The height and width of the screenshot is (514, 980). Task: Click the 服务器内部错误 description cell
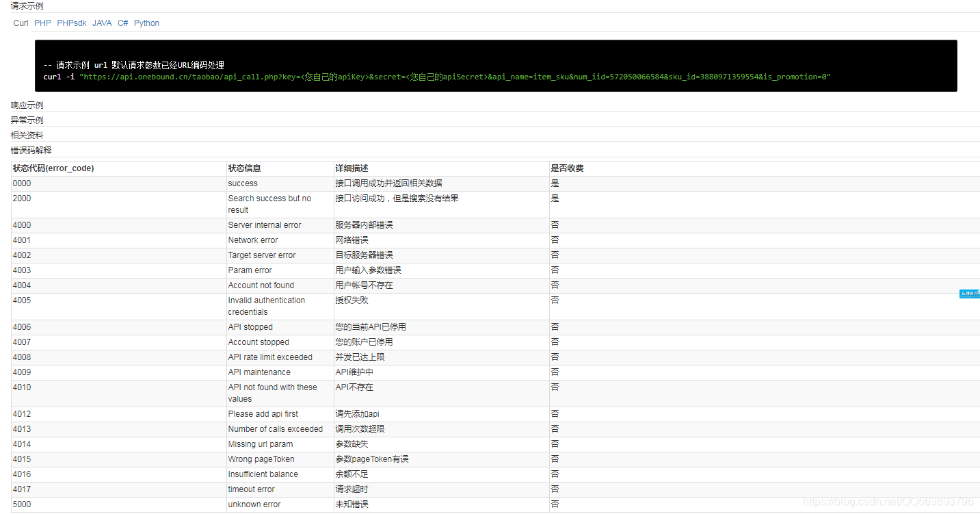point(441,225)
